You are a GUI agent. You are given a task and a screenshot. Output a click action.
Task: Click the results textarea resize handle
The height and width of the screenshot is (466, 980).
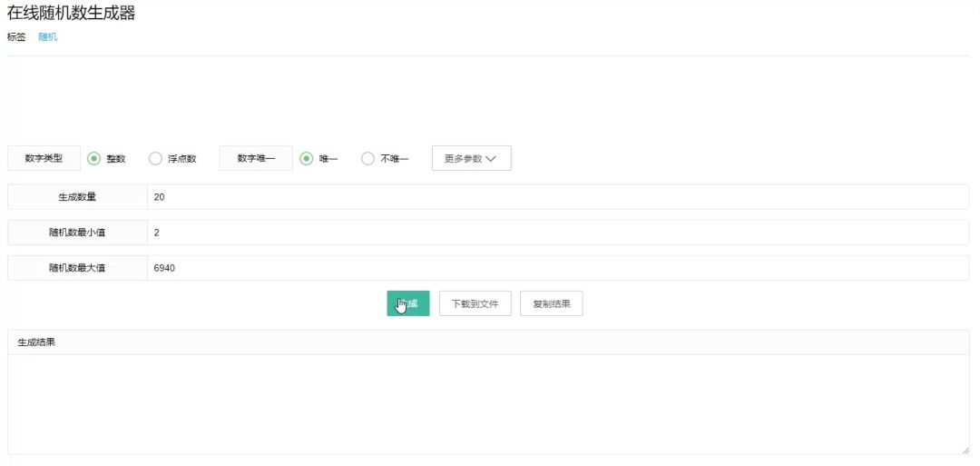coord(965,449)
